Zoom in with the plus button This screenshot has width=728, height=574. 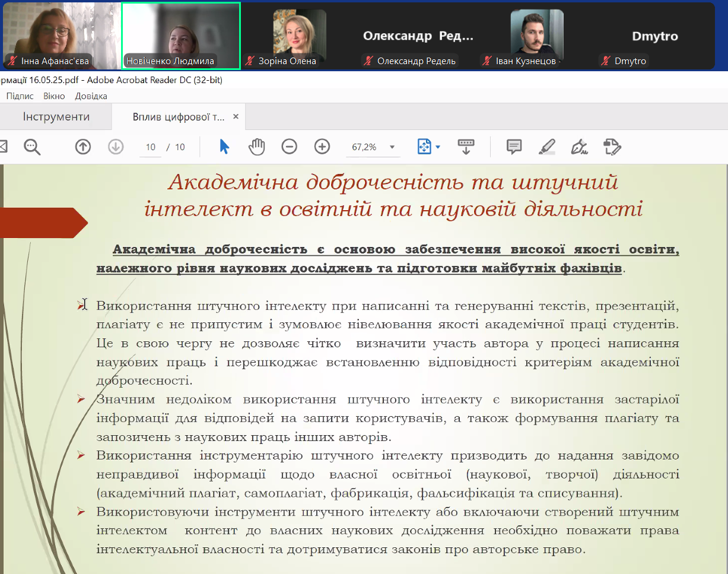(322, 147)
